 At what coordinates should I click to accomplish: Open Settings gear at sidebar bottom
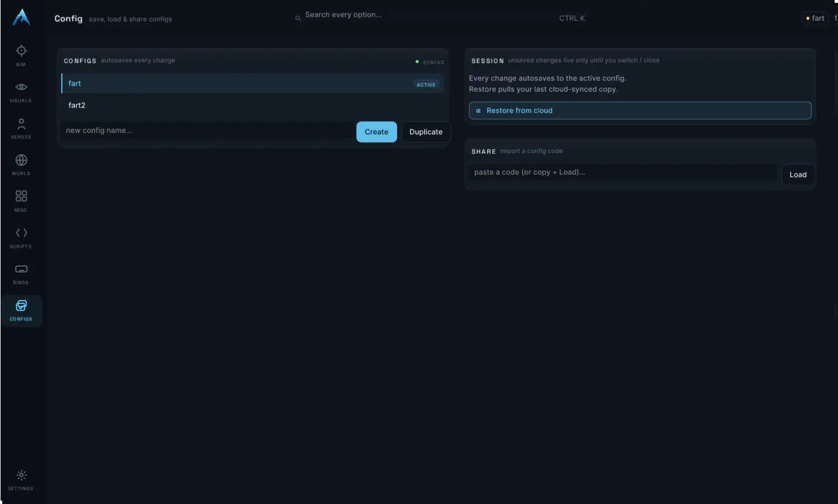(x=21, y=480)
